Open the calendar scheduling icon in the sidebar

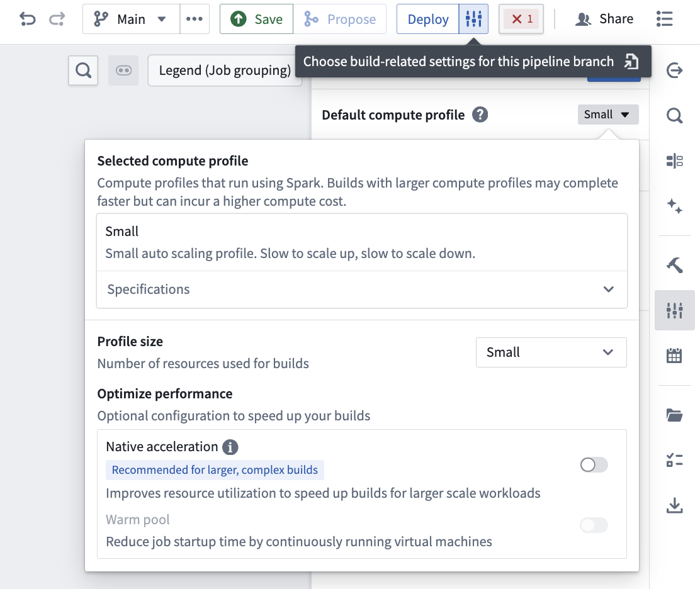tap(674, 355)
